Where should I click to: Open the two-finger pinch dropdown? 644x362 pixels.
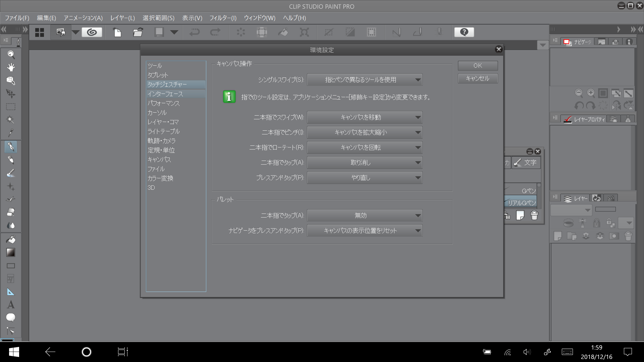pyautogui.click(x=364, y=132)
